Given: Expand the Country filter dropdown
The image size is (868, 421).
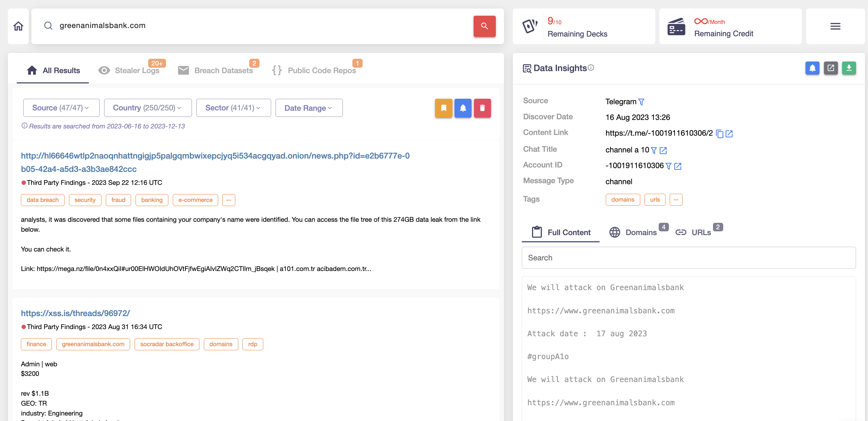Looking at the screenshot, I should (x=148, y=108).
